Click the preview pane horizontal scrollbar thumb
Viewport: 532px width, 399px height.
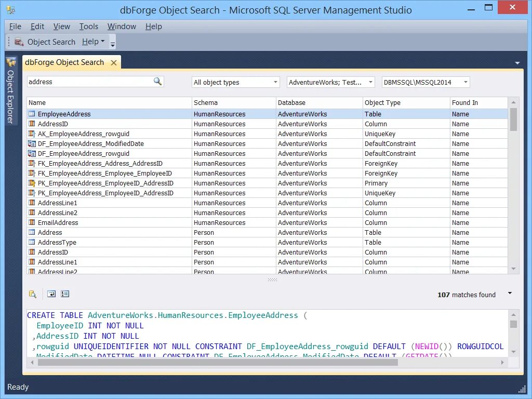218,362
